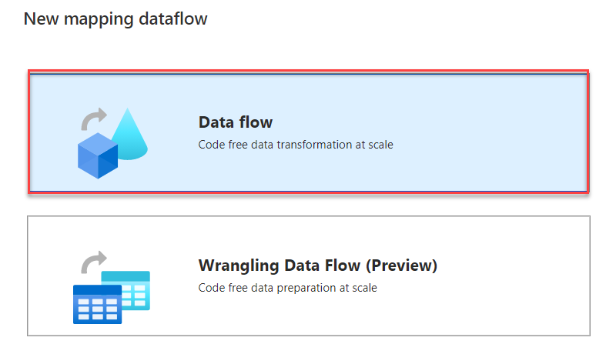Click the "(Preview)" label in Wrangling title
This screenshot has height=364, width=606.
(x=400, y=265)
